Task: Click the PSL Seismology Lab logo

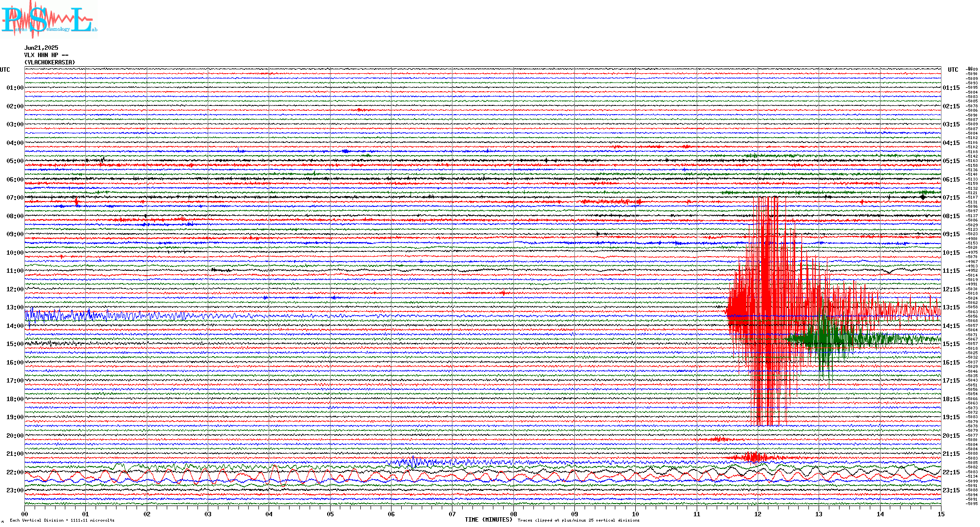Action: click(x=49, y=19)
